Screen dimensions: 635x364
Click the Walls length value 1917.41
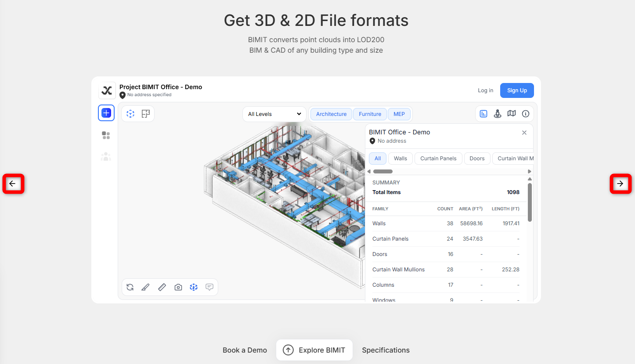click(x=511, y=223)
